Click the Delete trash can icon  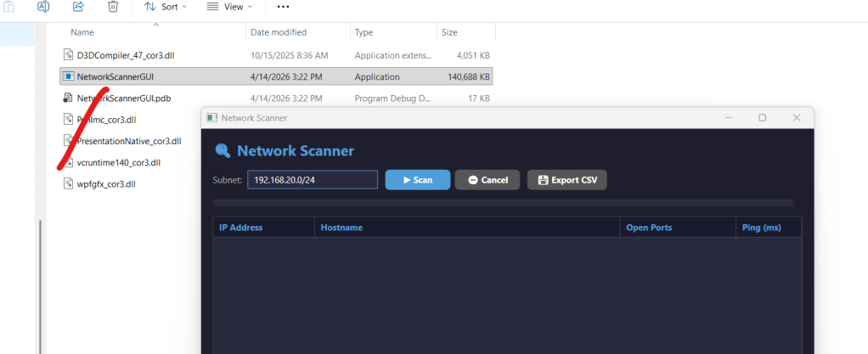113,7
